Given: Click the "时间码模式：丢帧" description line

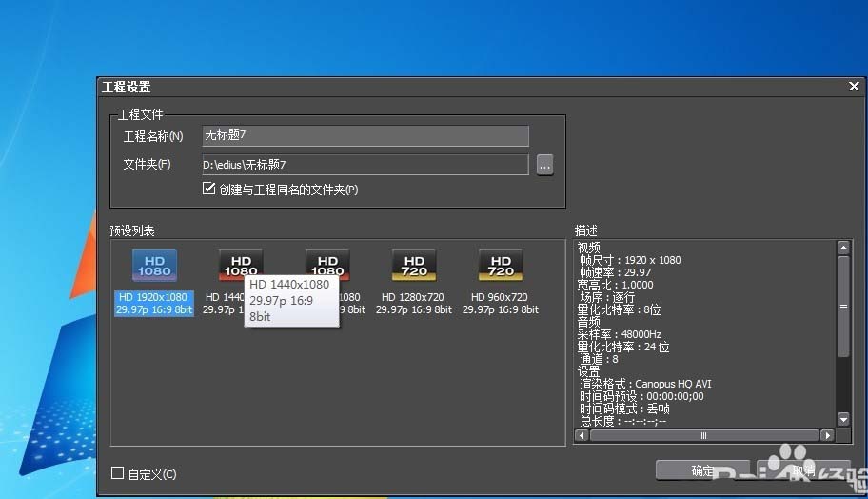Looking at the screenshot, I should [x=624, y=409].
